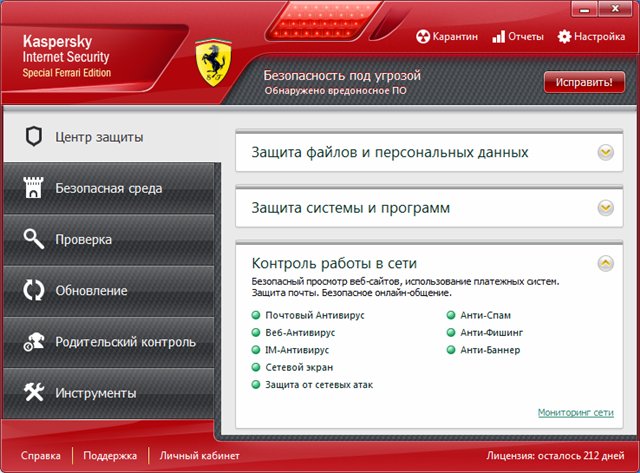Open the Проверка section
The height and width of the screenshot is (473, 640).
pyautogui.click(x=109, y=240)
